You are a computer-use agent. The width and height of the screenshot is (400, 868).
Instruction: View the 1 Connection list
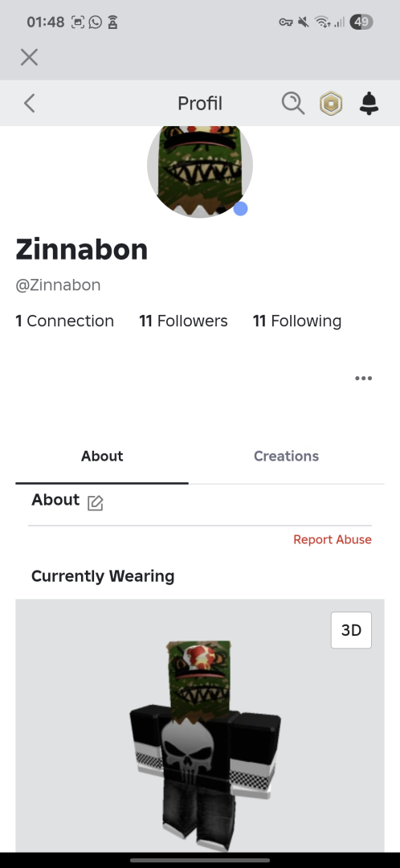tap(65, 321)
